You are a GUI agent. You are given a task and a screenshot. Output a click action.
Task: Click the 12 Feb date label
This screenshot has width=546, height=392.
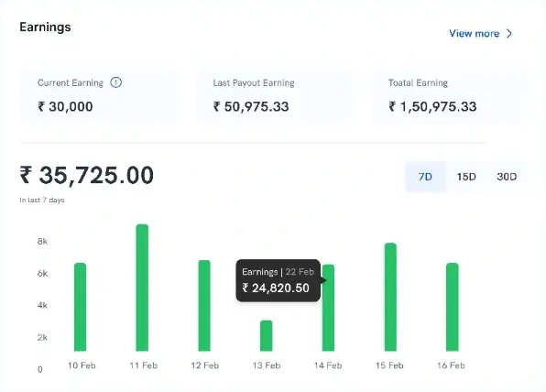205,365
